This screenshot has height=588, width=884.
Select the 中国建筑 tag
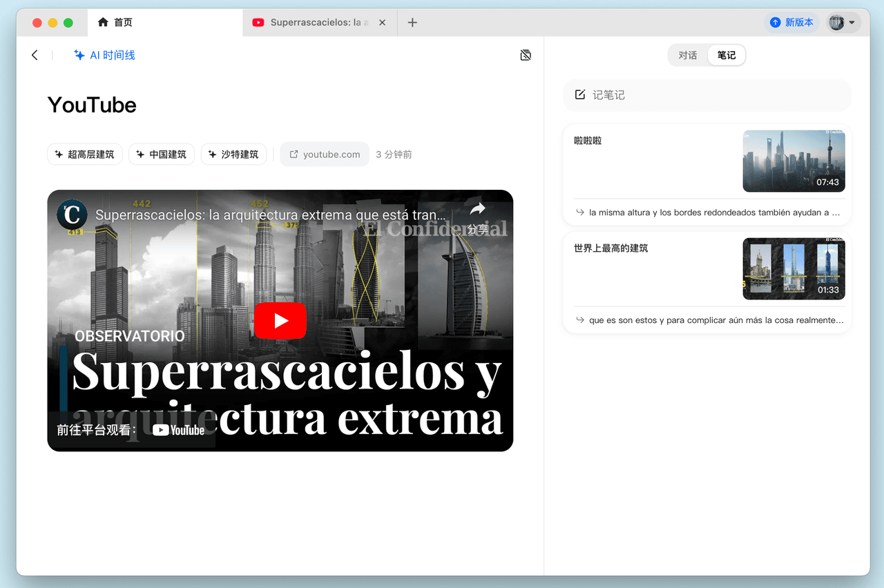(162, 155)
